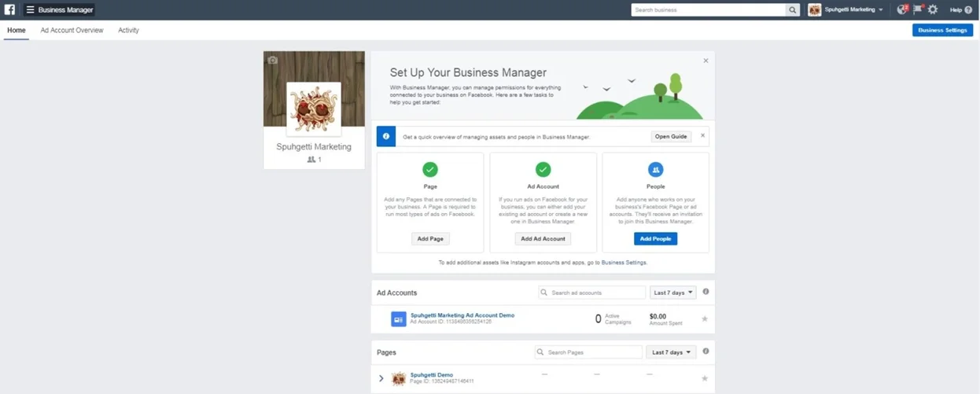
Task: Click the Spuhgetti Demo page thumbnail
Action: click(x=399, y=378)
